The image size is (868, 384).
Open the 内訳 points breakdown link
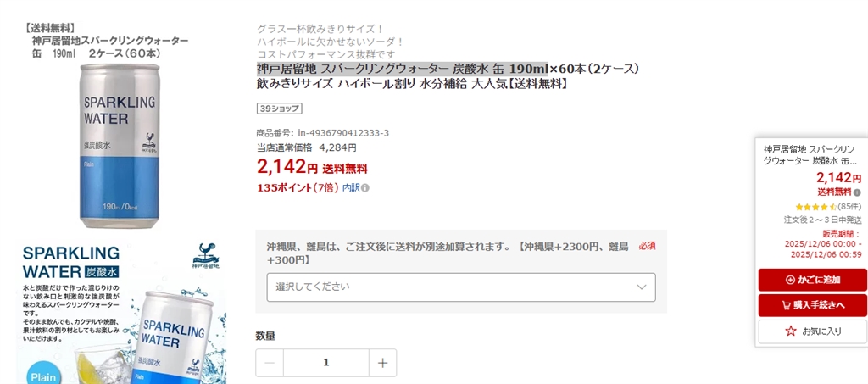point(351,188)
